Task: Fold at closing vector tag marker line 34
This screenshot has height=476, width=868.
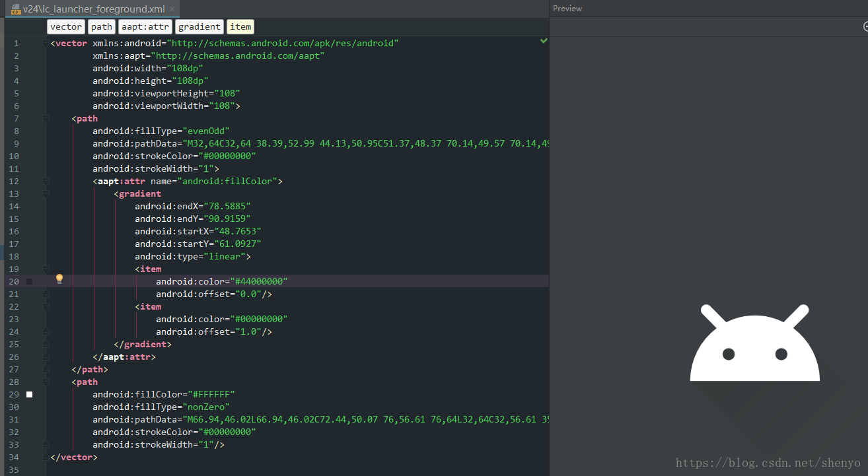Action: click(46, 457)
